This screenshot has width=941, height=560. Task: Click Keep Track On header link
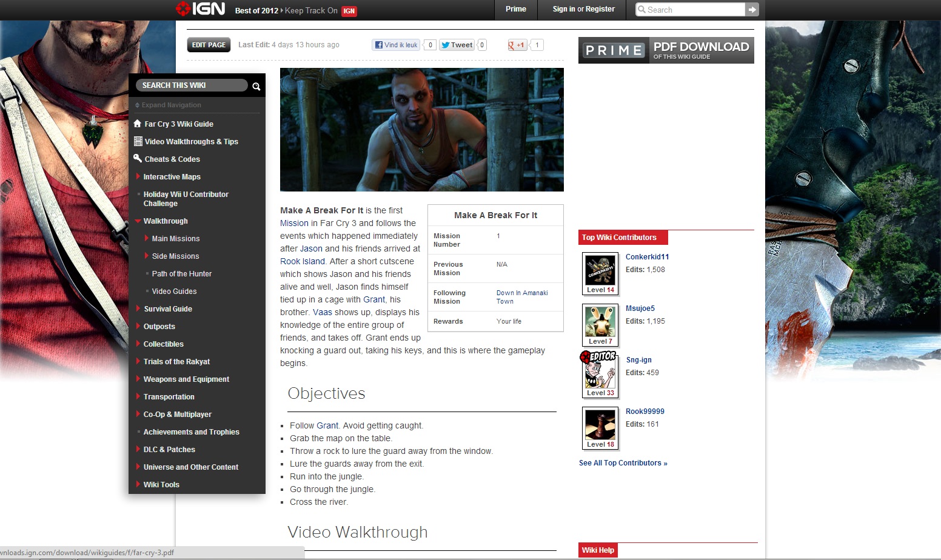(311, 10)
